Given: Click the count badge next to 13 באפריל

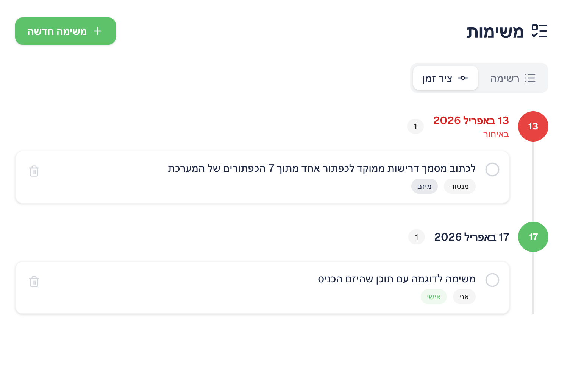Looking at the screenshot, I should 415,126.
